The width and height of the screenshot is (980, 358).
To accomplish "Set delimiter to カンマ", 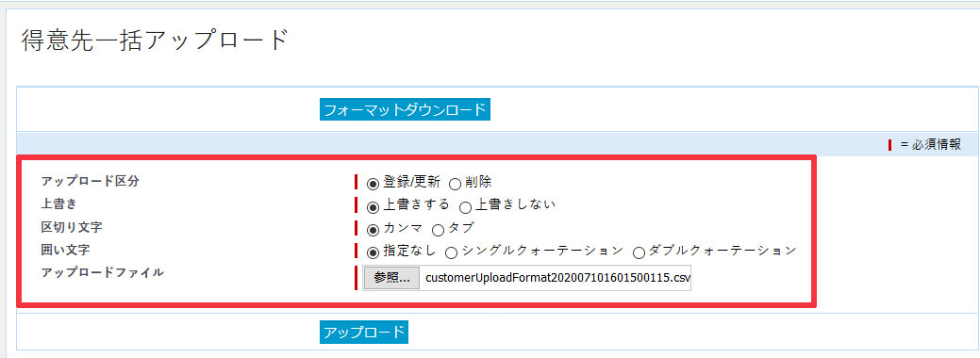I will click(373, 230).
